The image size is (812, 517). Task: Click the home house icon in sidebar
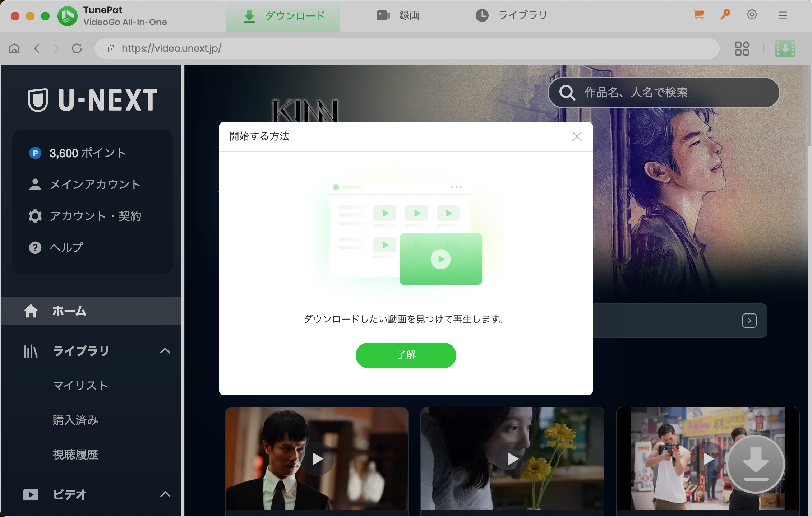point(31,311)
